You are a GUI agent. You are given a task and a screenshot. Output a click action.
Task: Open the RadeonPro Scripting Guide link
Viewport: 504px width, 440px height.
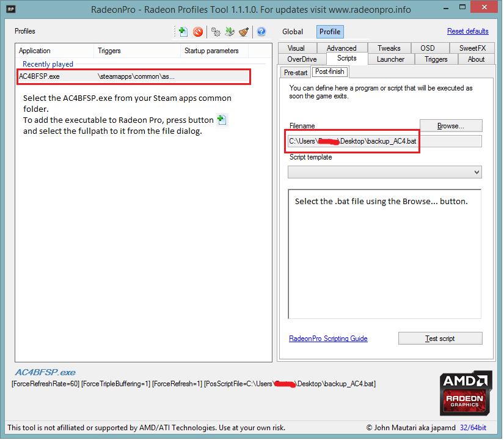(328, 339)
